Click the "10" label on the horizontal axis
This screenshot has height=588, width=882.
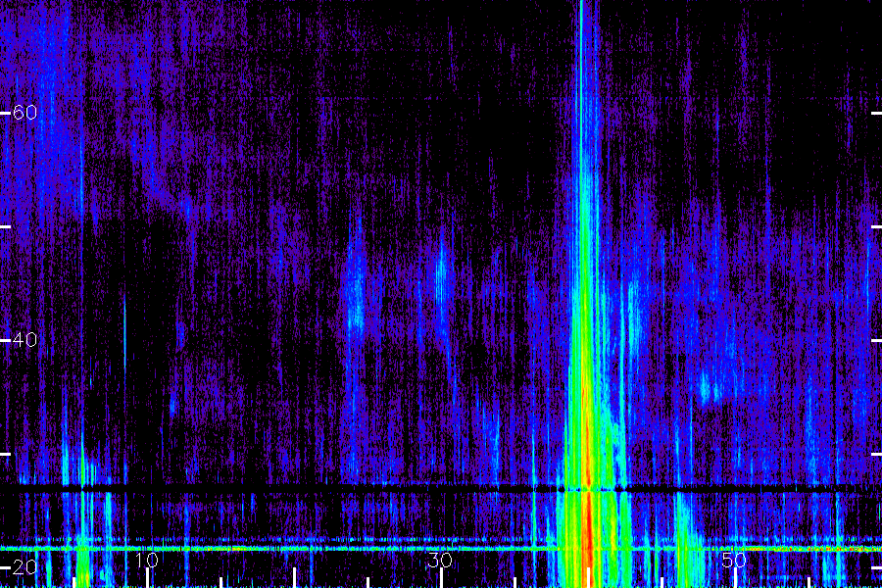click(146, 560)
